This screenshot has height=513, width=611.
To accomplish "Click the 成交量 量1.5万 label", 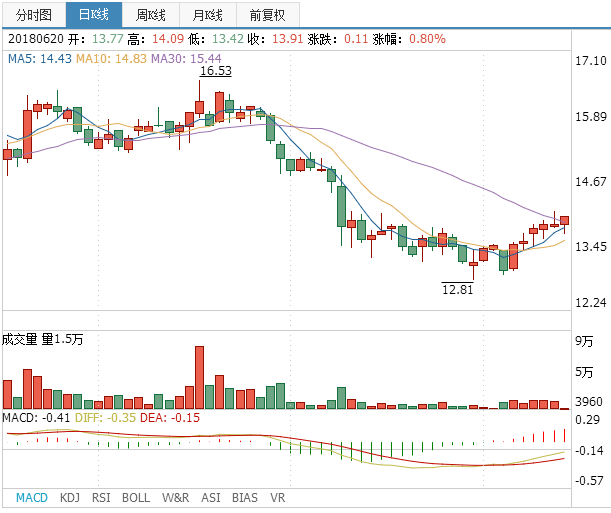I will (x=42, y=339).
